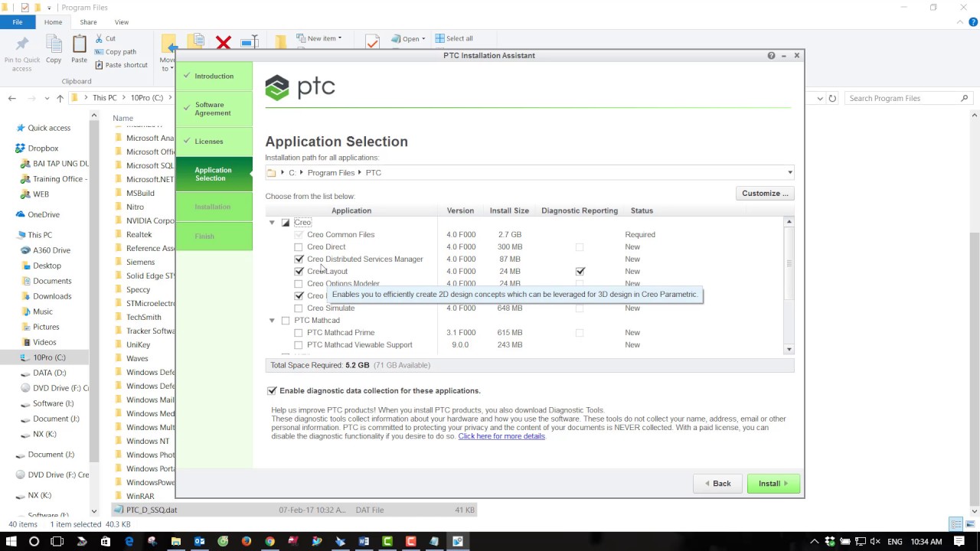Click Paste shortcut in Explorer ribbon
This screenshot has height=551, width=980.
click(121, 65)
